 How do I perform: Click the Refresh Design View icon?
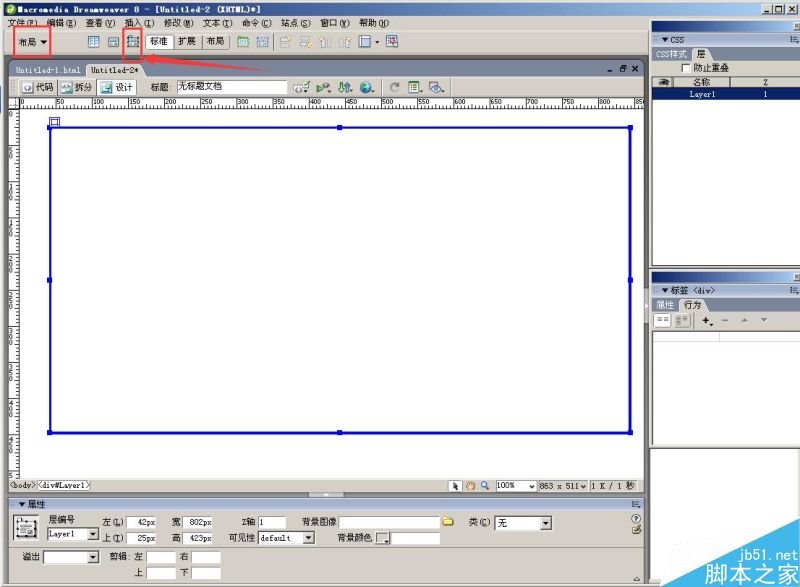coord(395,88)
